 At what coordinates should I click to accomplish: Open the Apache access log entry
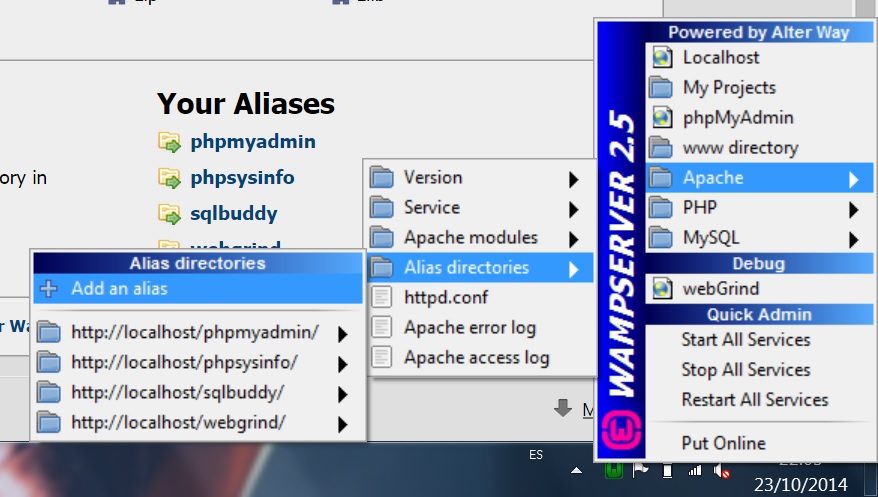coord(476,358)
